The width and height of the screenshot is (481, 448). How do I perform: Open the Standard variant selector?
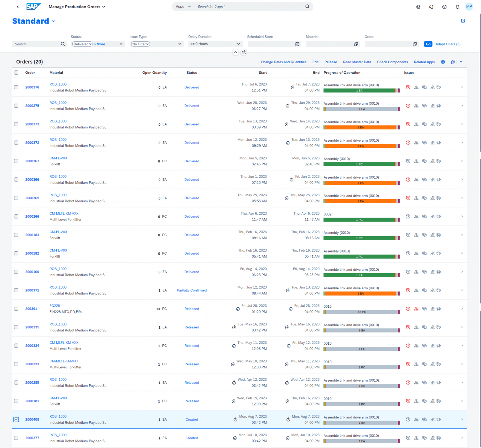pos(53,21)
